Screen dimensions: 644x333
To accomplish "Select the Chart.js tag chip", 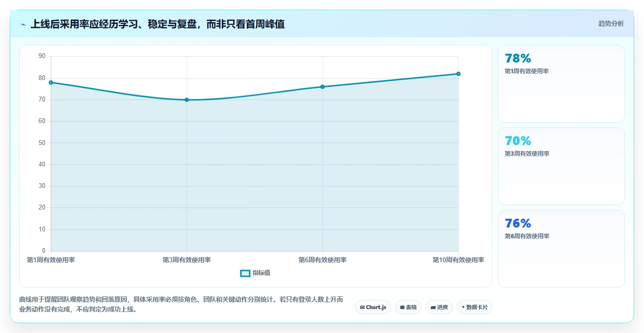I will (x=373, y=307).
